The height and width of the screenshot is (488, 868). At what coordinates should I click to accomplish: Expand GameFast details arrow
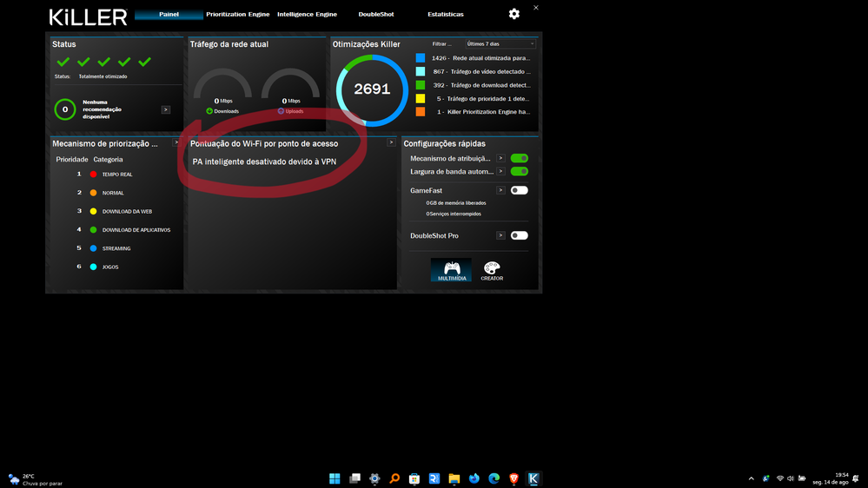tap(500, 190)
